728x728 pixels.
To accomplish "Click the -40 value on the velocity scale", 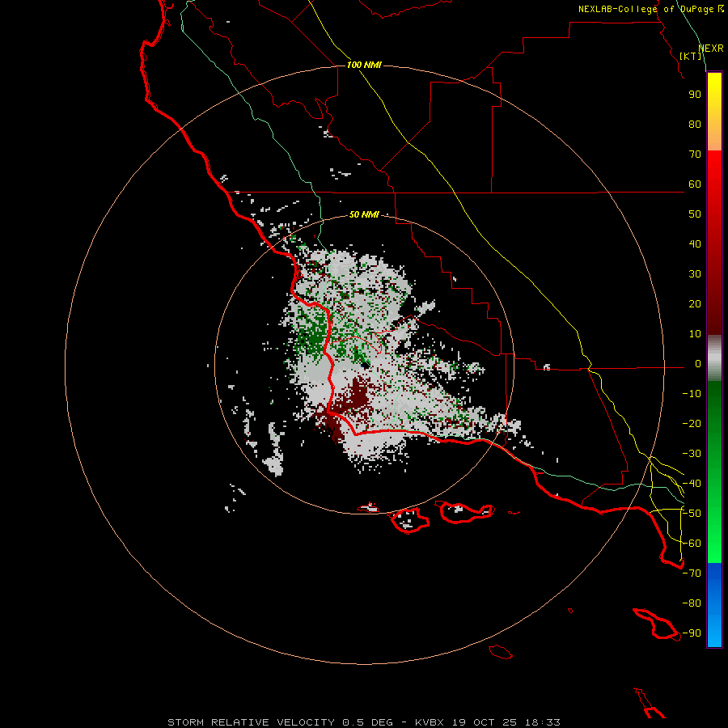I will click(692, 484).
